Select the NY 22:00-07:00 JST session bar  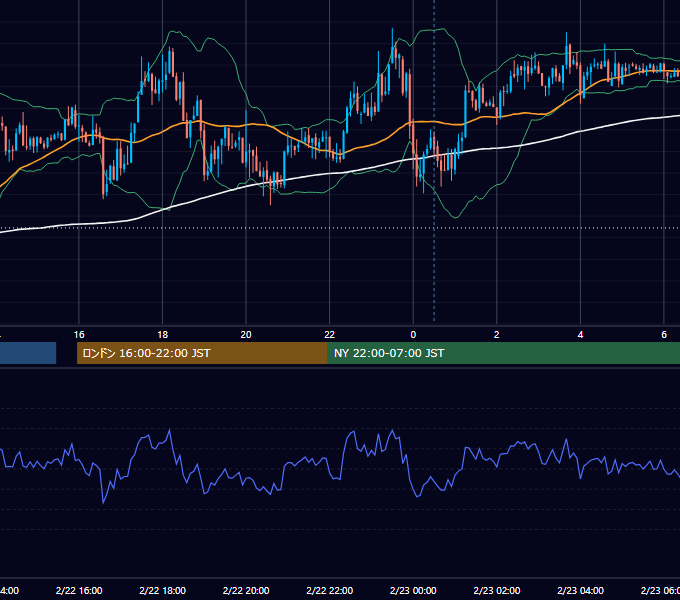[x=503, y=353]
